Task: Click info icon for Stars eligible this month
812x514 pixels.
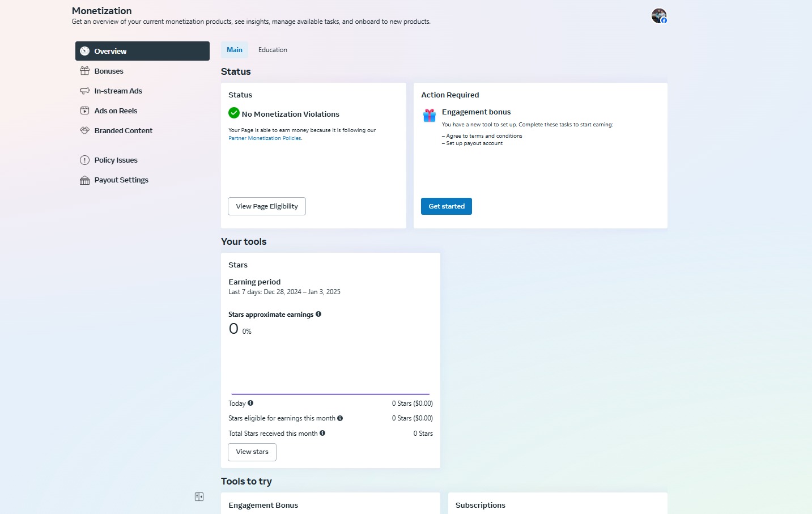Action: pos(340,418)
